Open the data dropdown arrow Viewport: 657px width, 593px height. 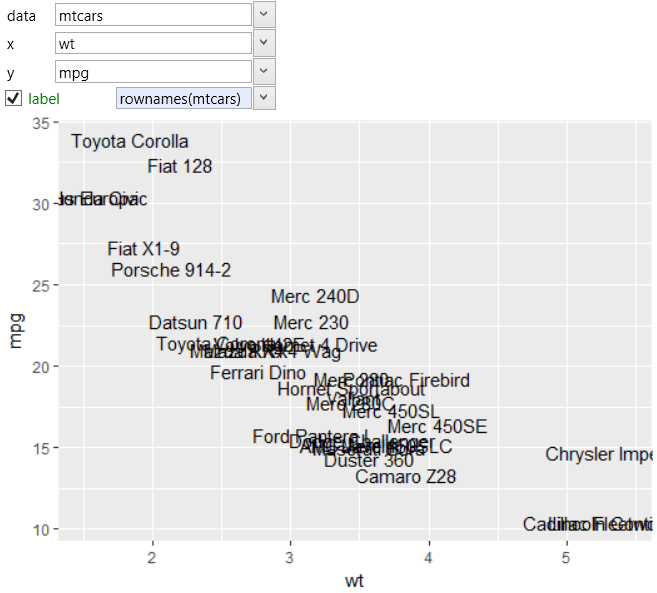pyautogui.click(x=264, y=15)
